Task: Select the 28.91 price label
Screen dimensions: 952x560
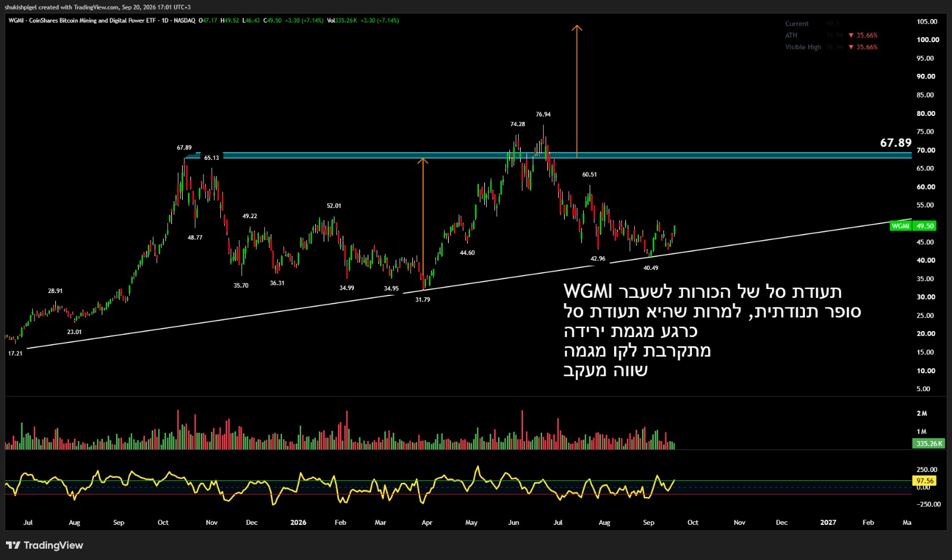Action: click(55, 291)
